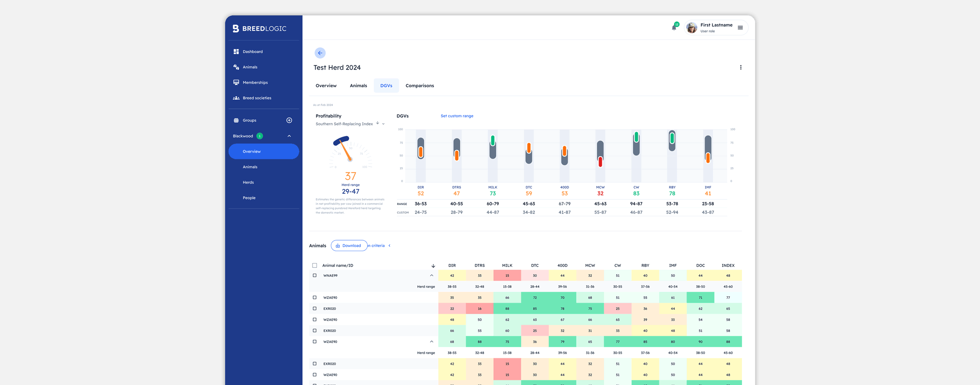Switch to the Comparisons tab
The width and height of the screenshot is (980, 385).
point(419,86)
